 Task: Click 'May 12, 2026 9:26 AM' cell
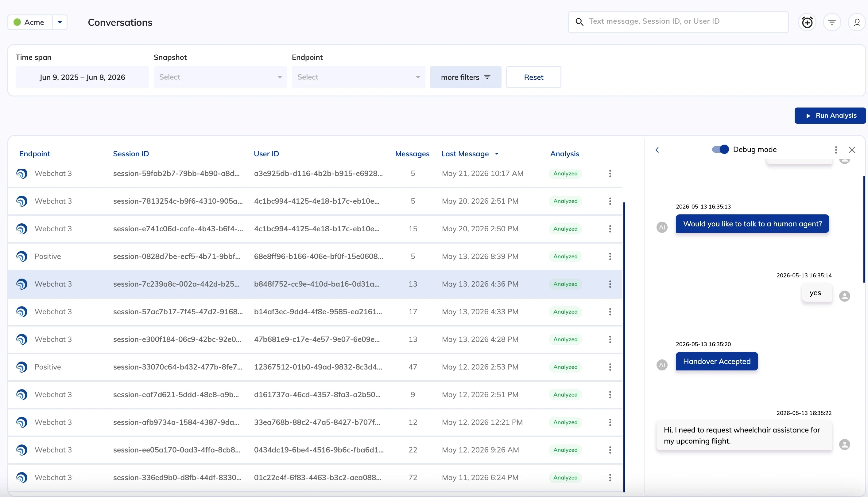pyautogui.click(x=480, y=450)
